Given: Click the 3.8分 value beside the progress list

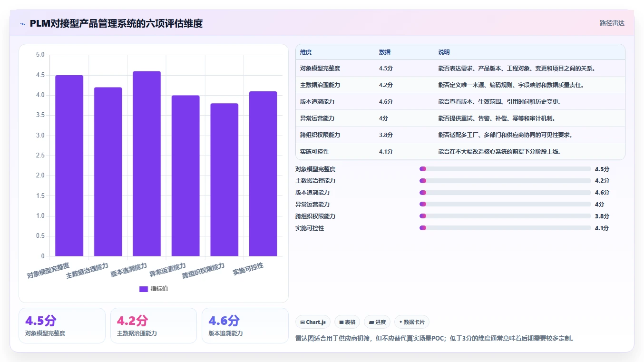Looking at the screenshot, I should pyautogui.click(x=602, y=216).
